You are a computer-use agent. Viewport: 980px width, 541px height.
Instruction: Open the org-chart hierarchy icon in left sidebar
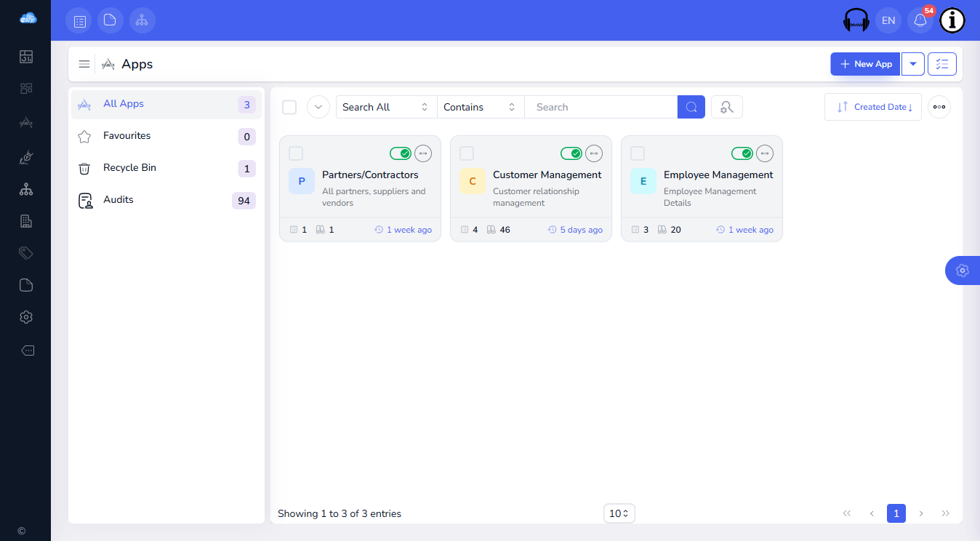26,190
